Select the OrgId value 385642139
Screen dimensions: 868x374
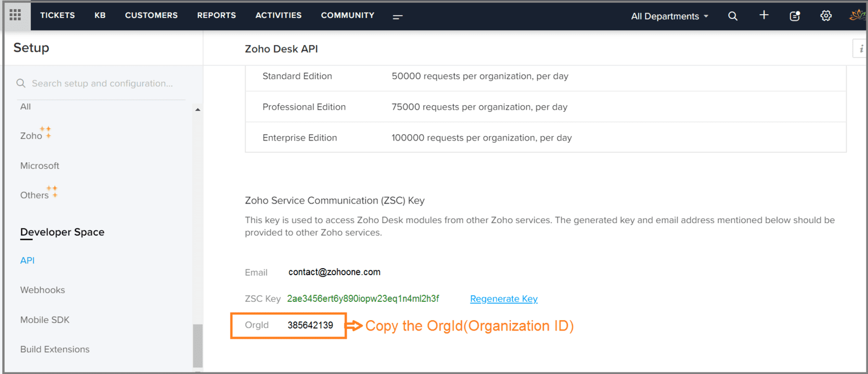[310, 325]
